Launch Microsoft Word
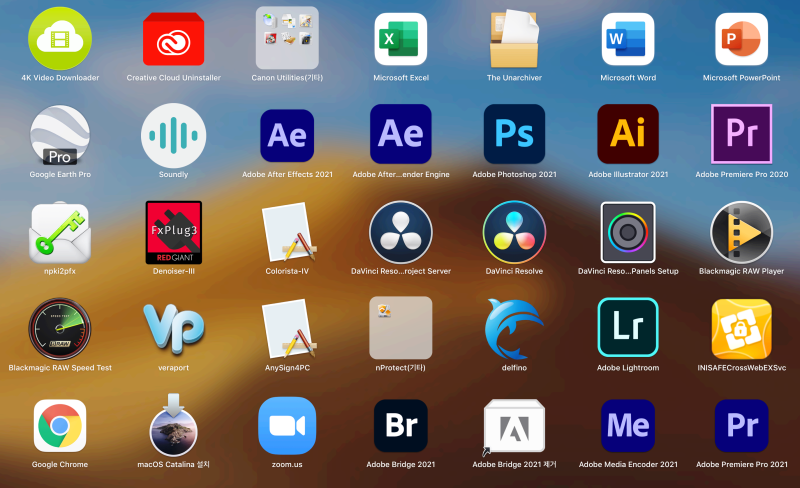 (x=628, y=39)
